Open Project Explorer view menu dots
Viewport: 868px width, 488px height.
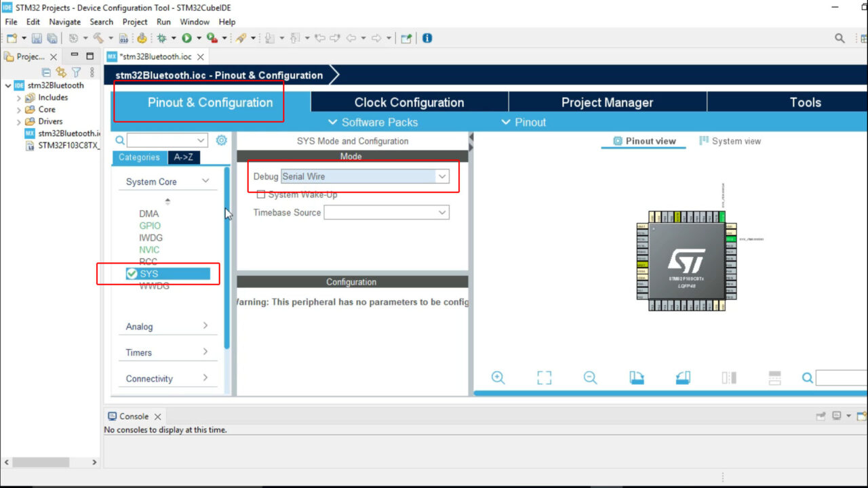pyautogui.click(x=92, y=72)
